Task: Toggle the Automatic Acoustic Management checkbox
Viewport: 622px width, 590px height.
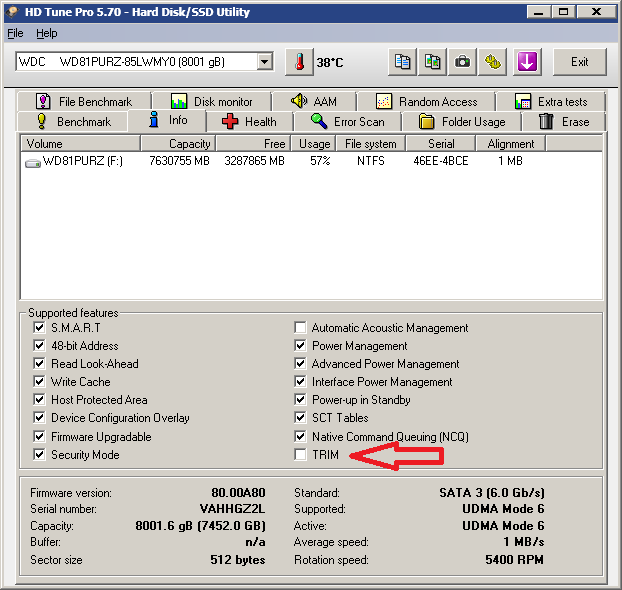Action: coord(300,328)
